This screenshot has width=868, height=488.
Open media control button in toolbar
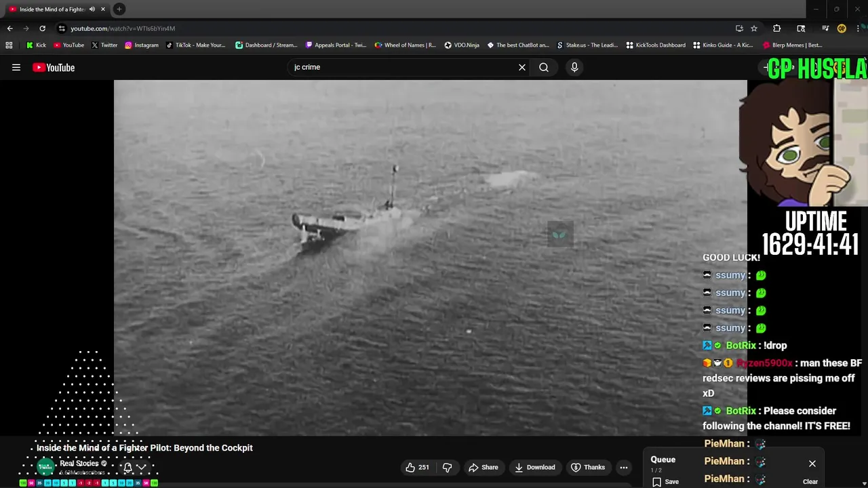point(825,28)
